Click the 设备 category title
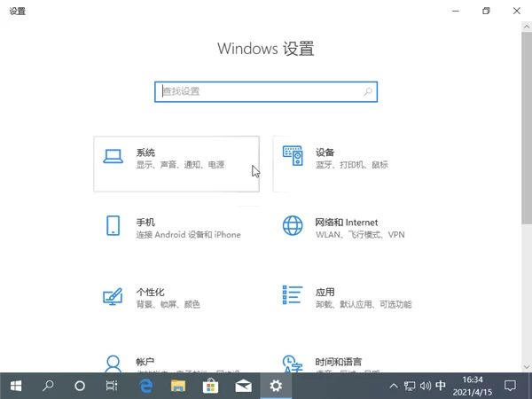This screenshot has width=532, height=399. (325, 153)
